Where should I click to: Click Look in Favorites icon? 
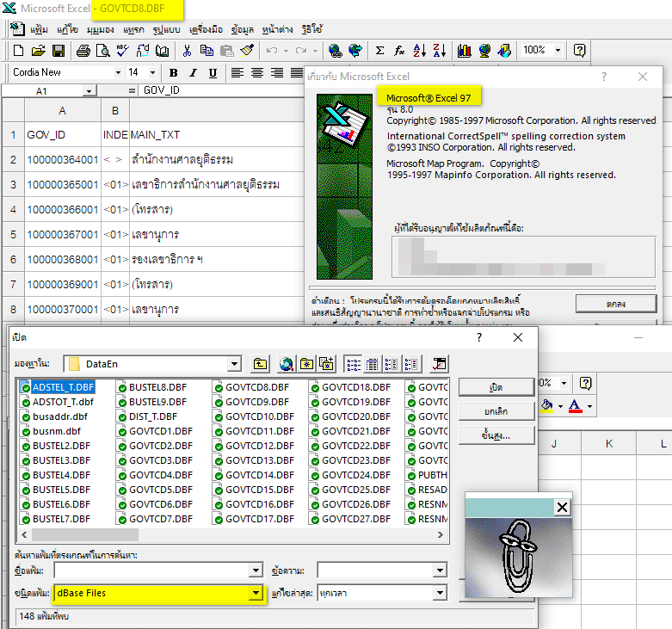[306, 364]
